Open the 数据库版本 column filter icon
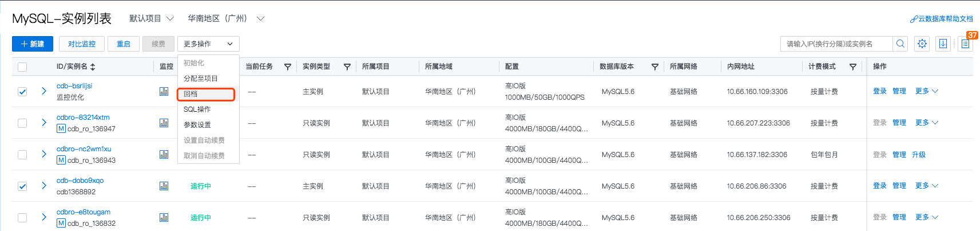Viewport: 980px width, 231px height. [654, 67]
